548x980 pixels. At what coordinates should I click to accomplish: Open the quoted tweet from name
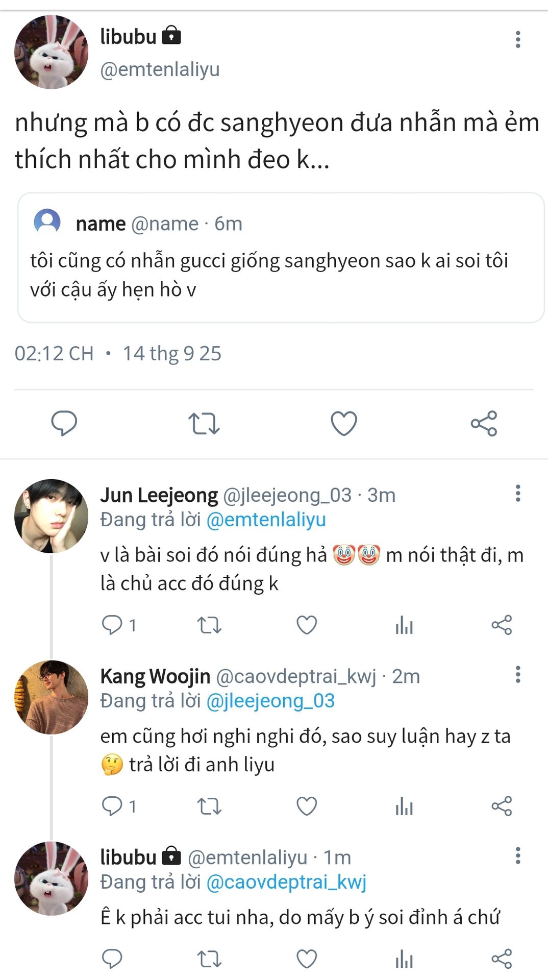coord(281,258)
